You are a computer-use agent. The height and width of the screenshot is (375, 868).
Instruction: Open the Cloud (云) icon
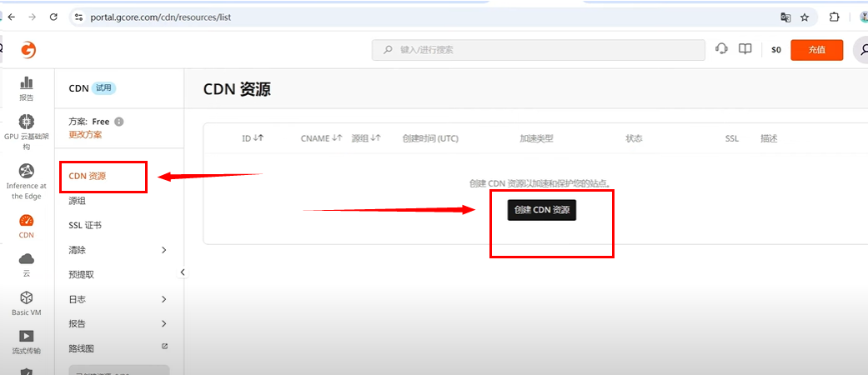pyautogui.click(x=26, y=259)
